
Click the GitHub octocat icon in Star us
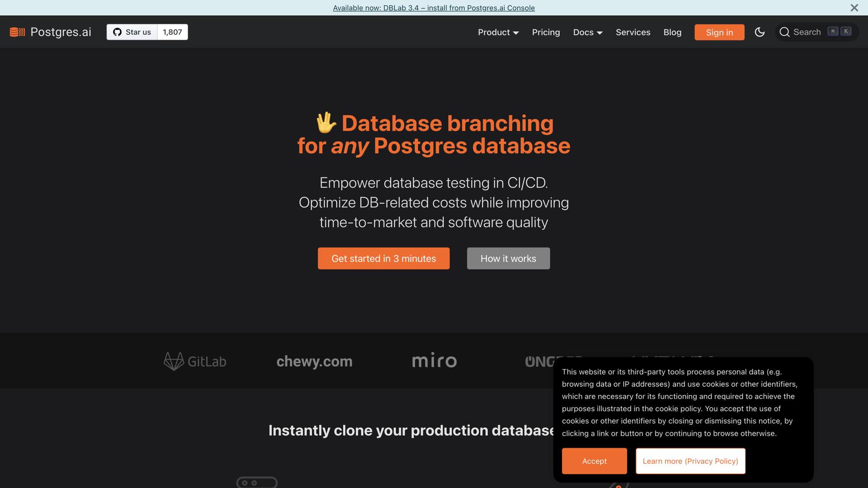point(117,32)
